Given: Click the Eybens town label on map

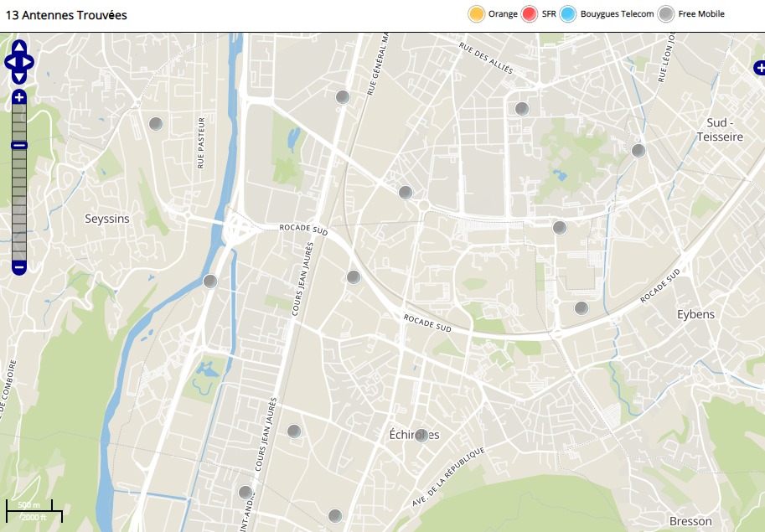Looking at the screenshot, I should (x=695, y=314).
